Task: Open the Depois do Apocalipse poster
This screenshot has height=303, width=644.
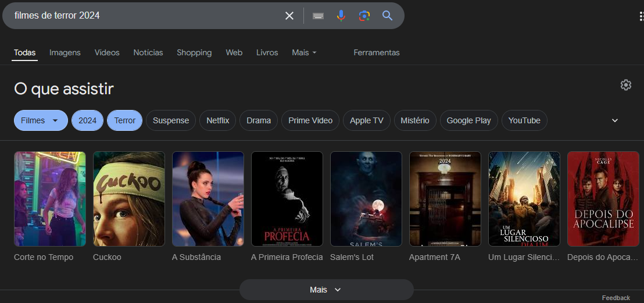Action: [x=603, y=199]
